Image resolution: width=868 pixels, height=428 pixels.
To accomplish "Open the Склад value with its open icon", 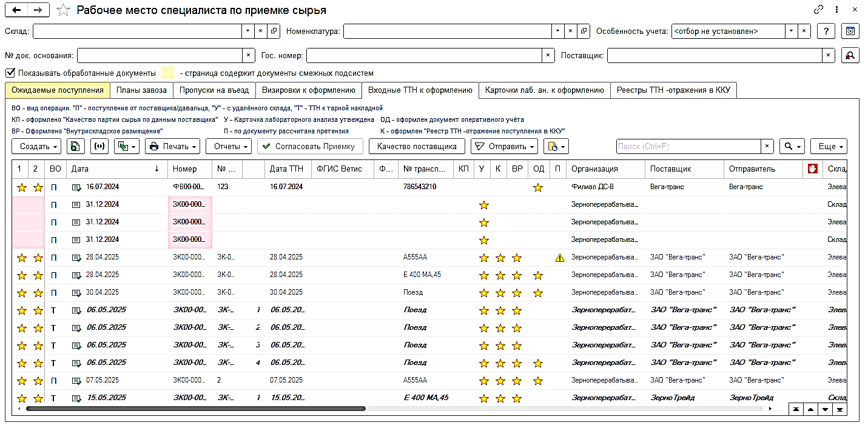I will click(x=274, y=31).
